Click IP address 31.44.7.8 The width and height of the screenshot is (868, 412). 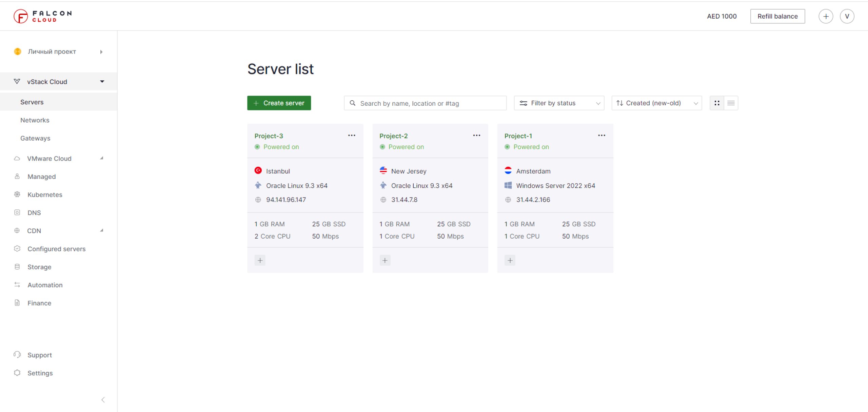tap(404, 200)
